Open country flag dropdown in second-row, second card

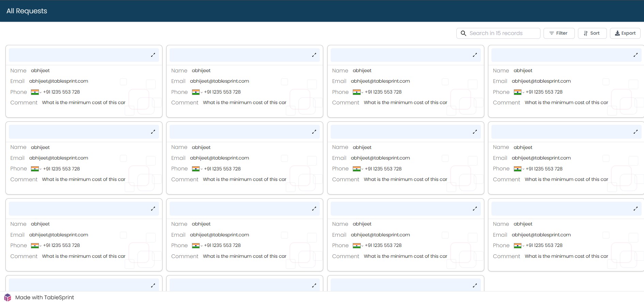197,169
